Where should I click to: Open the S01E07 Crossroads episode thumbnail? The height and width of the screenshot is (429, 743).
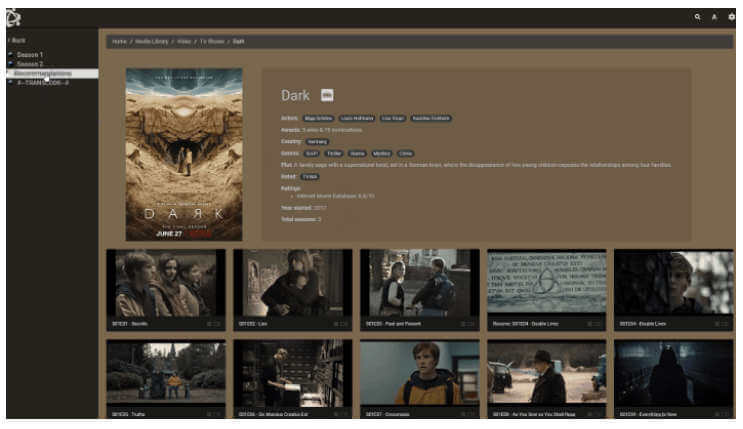[420, 374]
